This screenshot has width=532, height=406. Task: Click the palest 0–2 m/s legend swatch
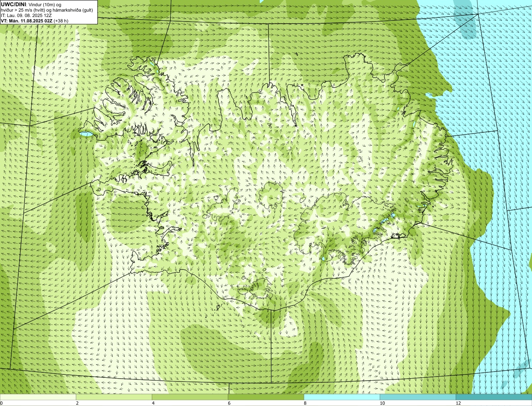coord(38,397)
